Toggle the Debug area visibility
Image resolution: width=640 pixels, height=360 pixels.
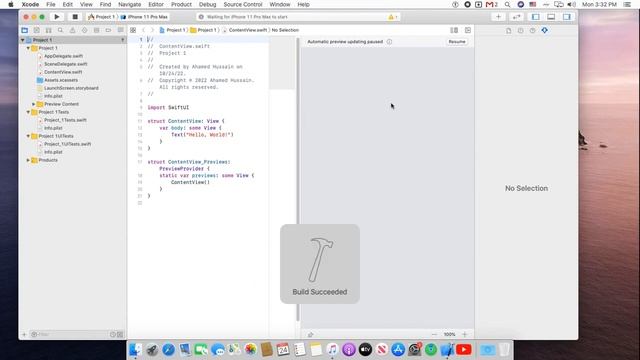[551, 17]
